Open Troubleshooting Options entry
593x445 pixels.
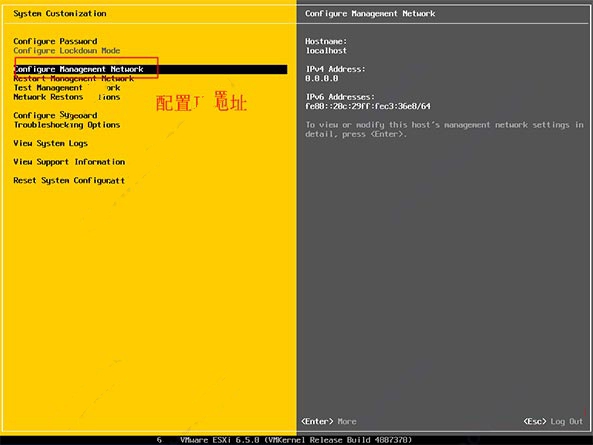point(67,125)
